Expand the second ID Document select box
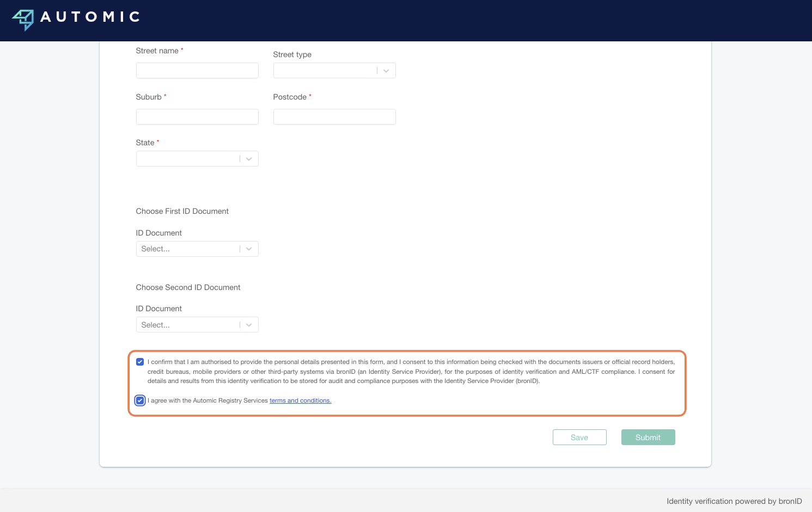 pyautogui.click(x=187, y=325)
